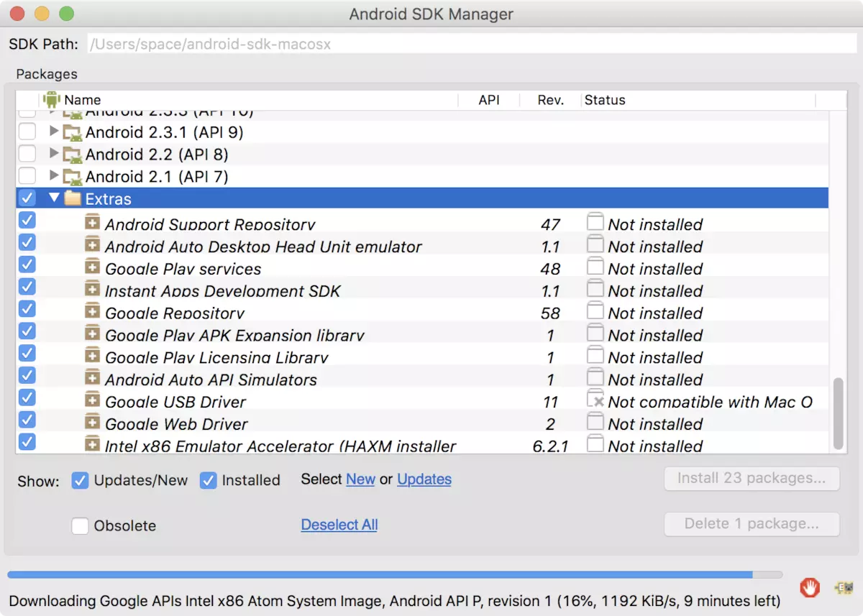The height and width of the screenshot is (616, 863).
Task: Click the Android Support Repository package icon
Action: (92, 222)
